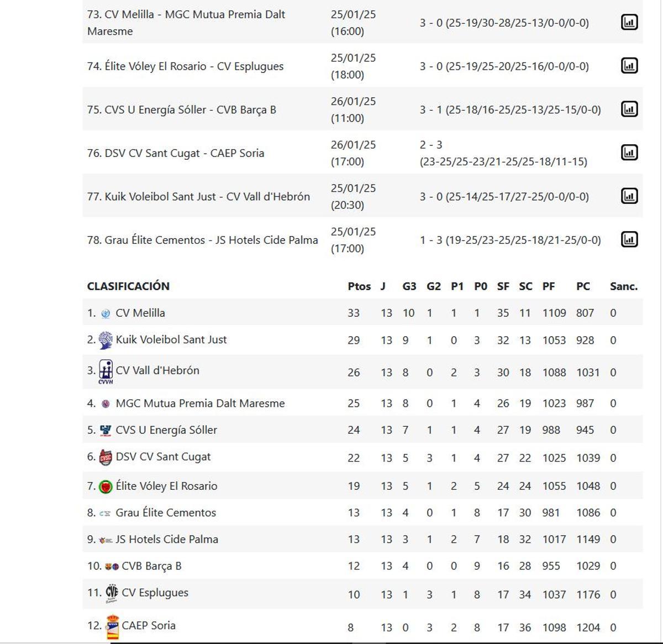Sort standings by the Ptos column

(x=360, y=286)
